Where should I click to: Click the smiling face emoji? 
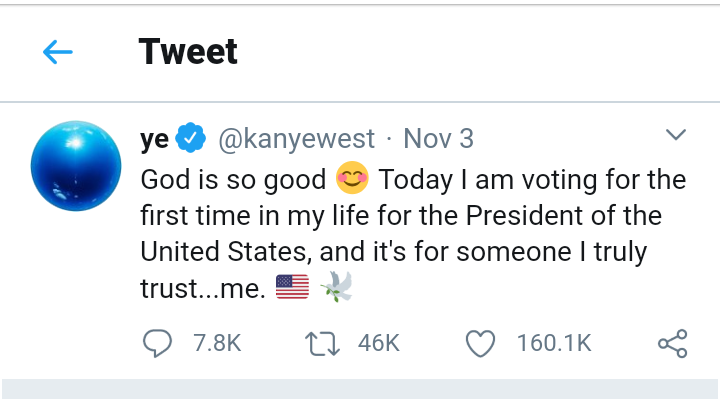coord(352,181)
